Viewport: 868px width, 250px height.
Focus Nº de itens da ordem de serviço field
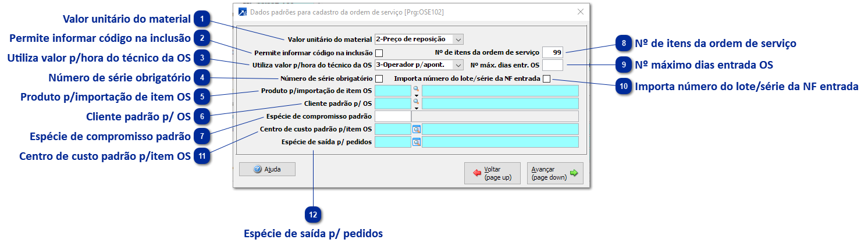click(553, 52)
